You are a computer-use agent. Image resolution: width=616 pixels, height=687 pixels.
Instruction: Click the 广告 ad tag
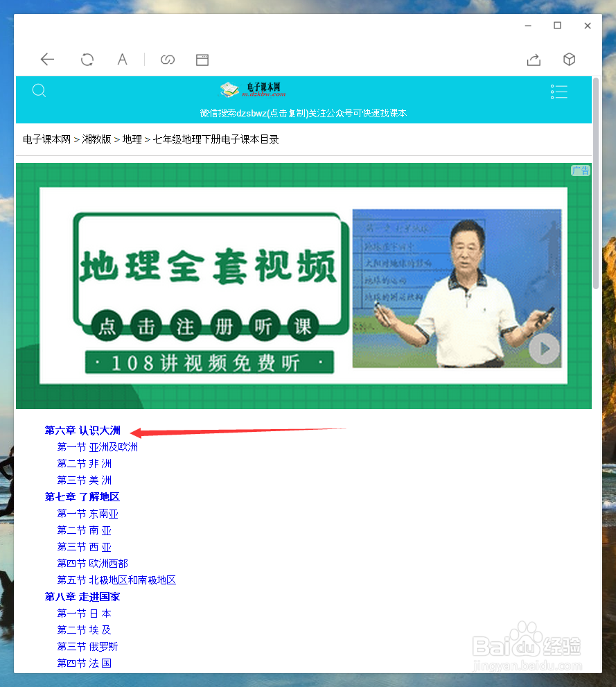pyautogui.click(x=581, y=171)
